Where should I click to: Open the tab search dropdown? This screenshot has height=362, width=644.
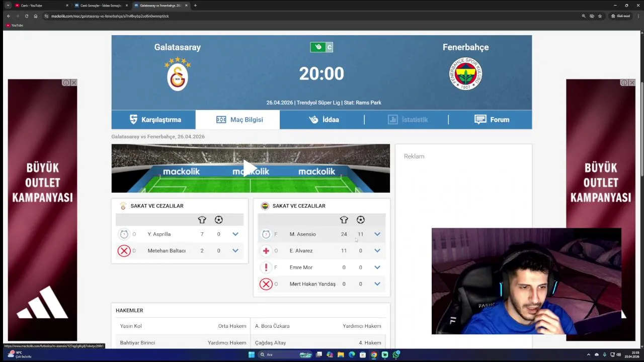coord(8,6)
